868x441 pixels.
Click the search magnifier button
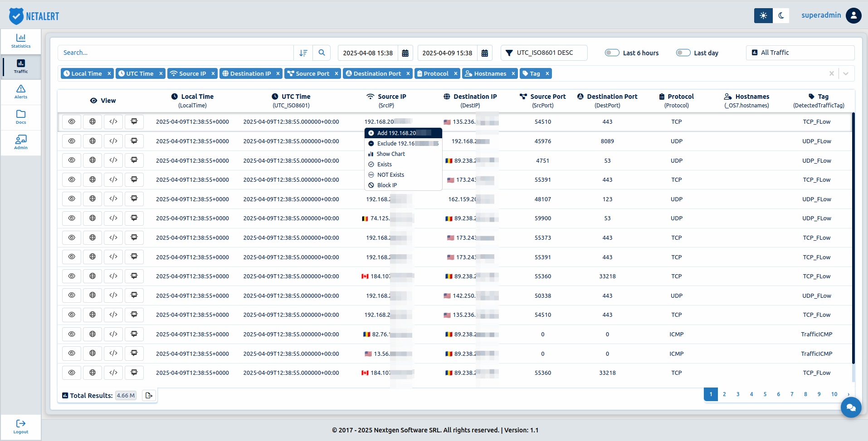coord(322,53)
